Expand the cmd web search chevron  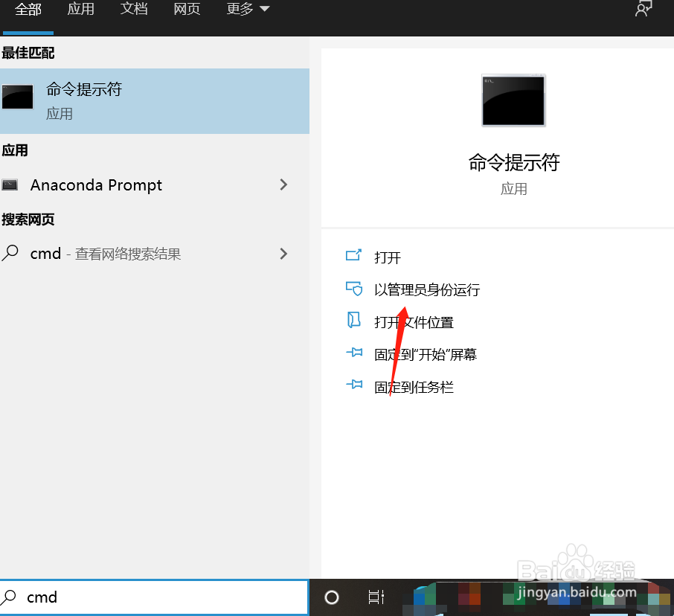point(283,254)
